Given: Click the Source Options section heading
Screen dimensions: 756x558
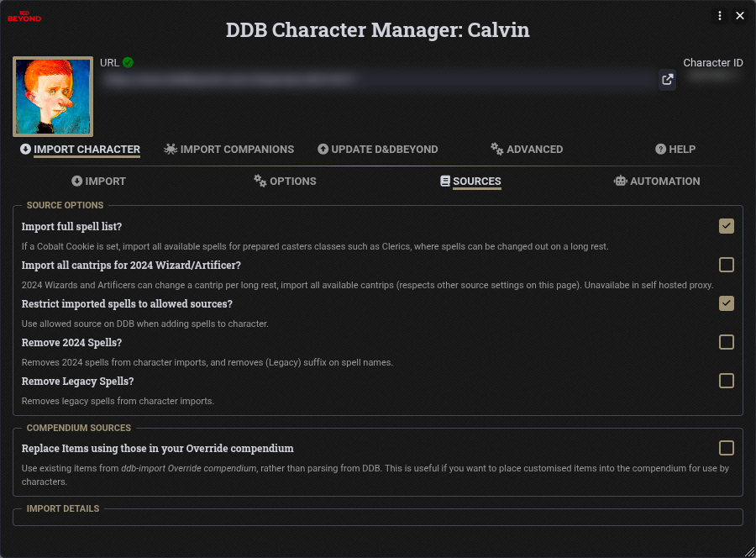Looking at the screenshot, I should click(65, 205).
